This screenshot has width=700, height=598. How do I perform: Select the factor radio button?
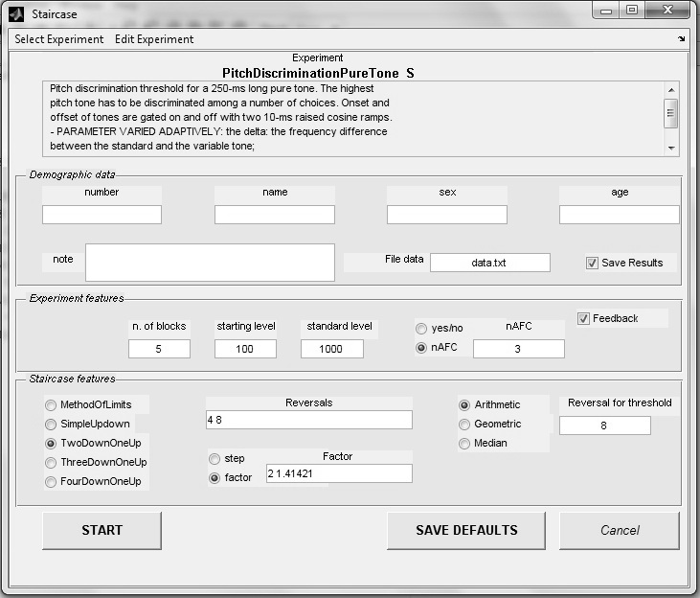click(215, 478)
